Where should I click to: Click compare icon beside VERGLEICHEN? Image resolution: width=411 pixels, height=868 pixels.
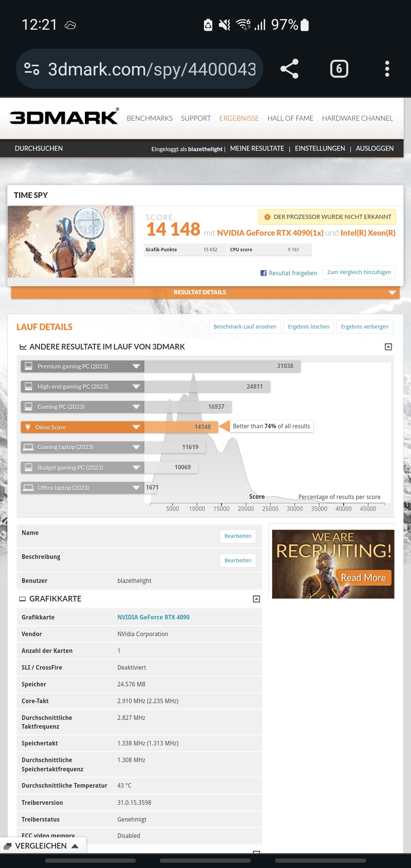coord(8,846)
